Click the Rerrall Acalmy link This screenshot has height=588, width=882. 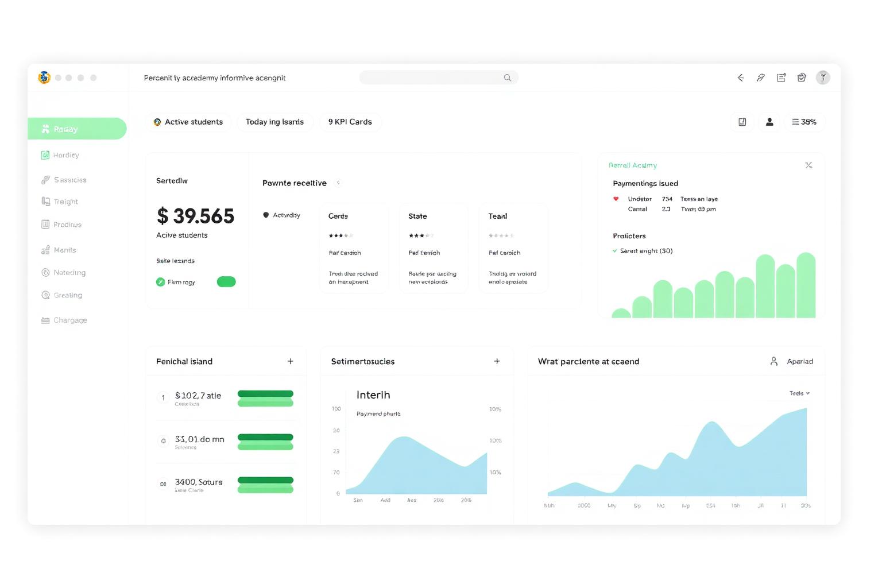tap(633, 165)
